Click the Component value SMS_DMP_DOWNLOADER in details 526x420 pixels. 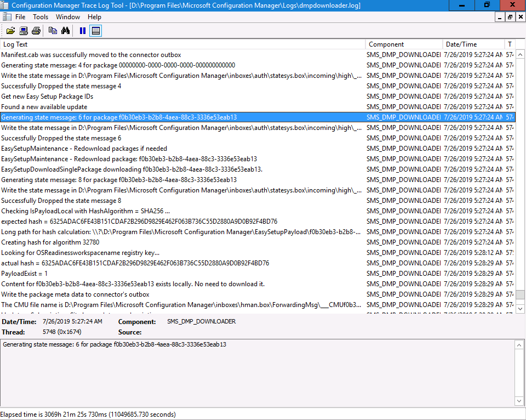[x=201, y=321]
